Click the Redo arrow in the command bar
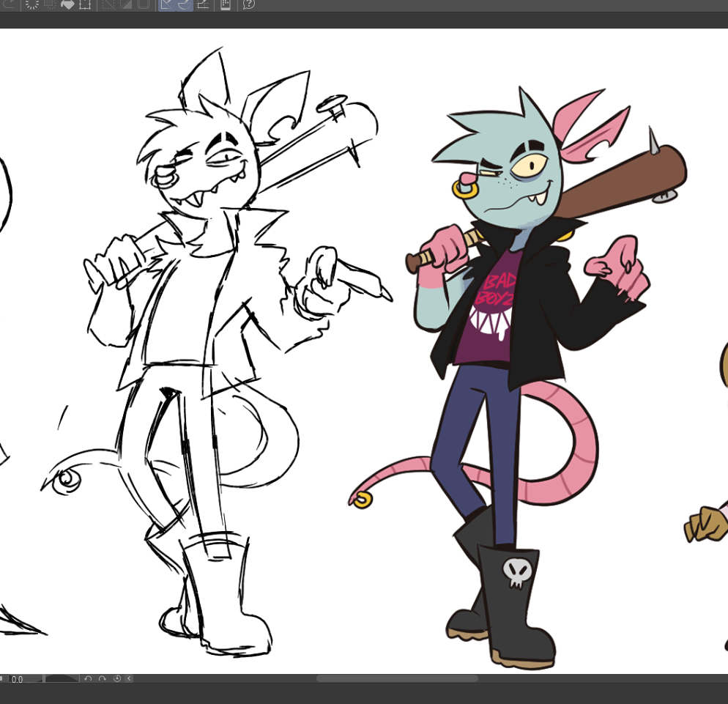 tap(10, 4)
